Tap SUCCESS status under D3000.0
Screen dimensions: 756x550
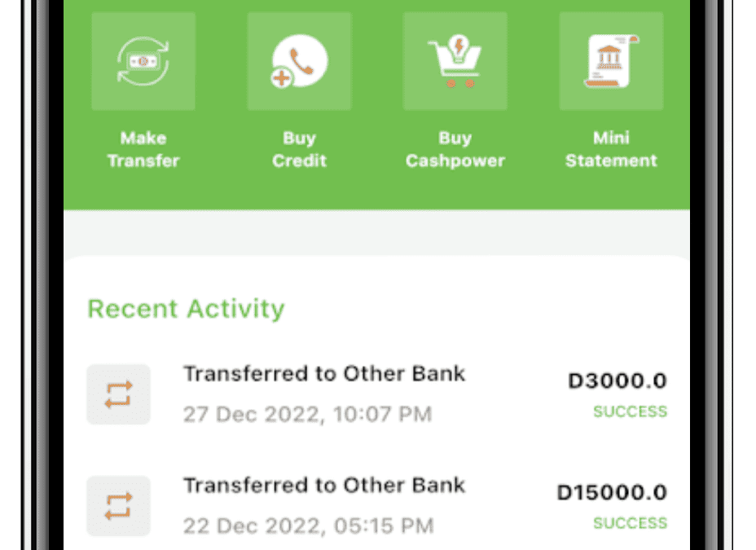(630, 411)
